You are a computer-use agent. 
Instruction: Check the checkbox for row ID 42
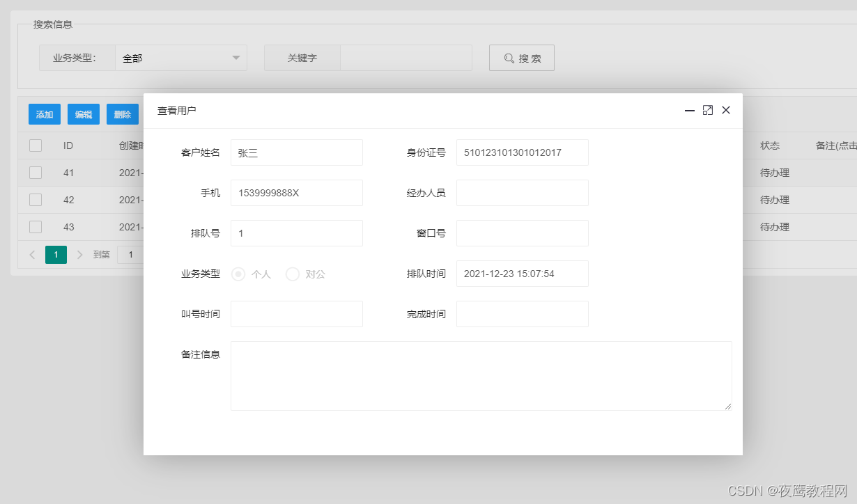(x=36, y=200)
